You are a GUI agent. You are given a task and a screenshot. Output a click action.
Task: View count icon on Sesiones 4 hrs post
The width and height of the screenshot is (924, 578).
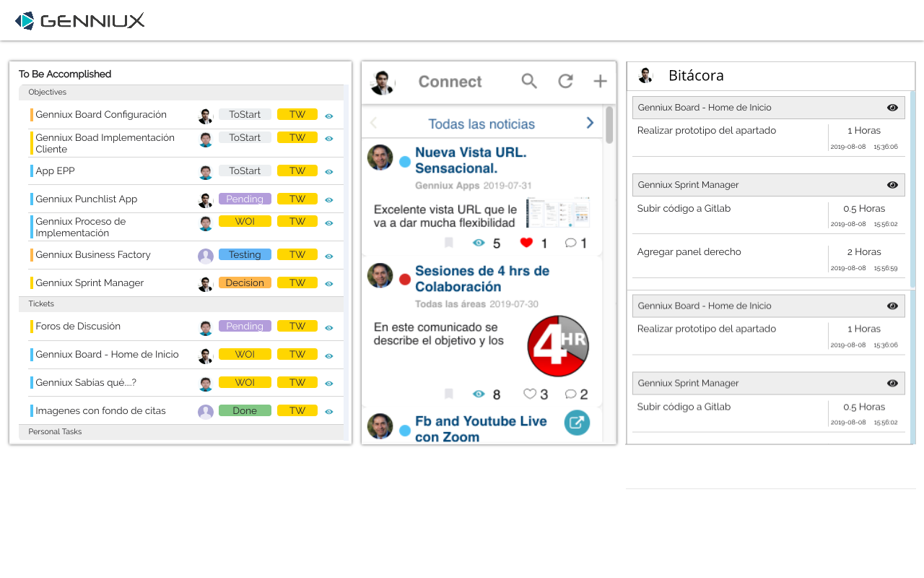click(x=479, y=394)
